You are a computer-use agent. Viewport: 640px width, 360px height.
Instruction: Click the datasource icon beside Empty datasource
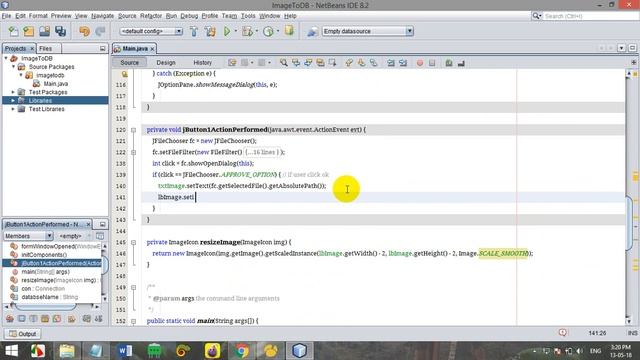click(312, 31)
